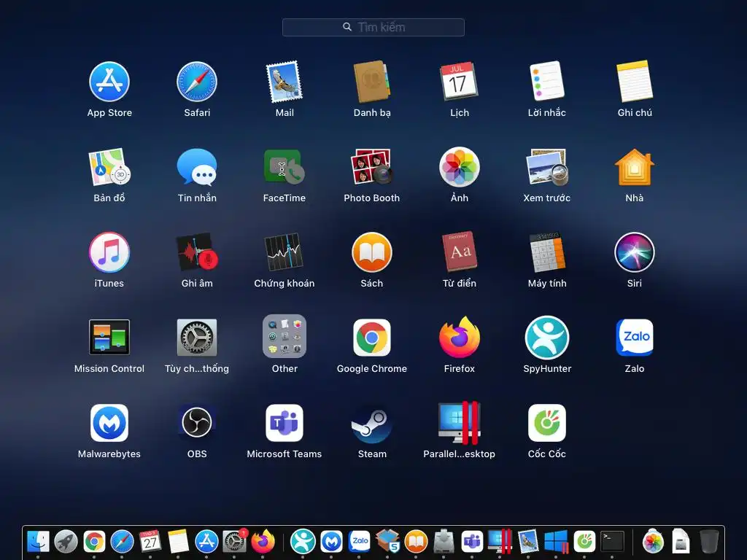Launch Safari from the Launchpad grid
Viewport: 747px width, 560px height.
click(197, 82)
